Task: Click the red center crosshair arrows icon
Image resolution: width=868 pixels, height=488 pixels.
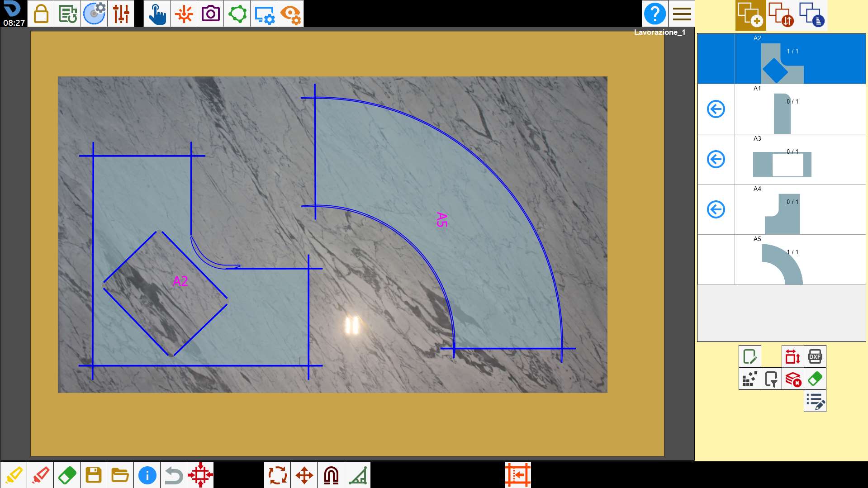Action: click(200, 475)
